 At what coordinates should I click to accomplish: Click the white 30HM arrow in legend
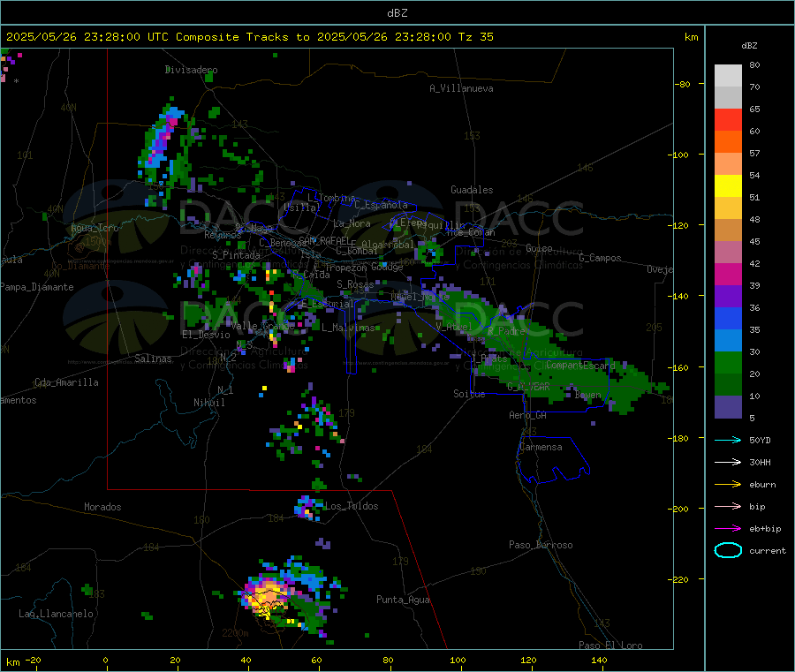(x=728, y=462)
